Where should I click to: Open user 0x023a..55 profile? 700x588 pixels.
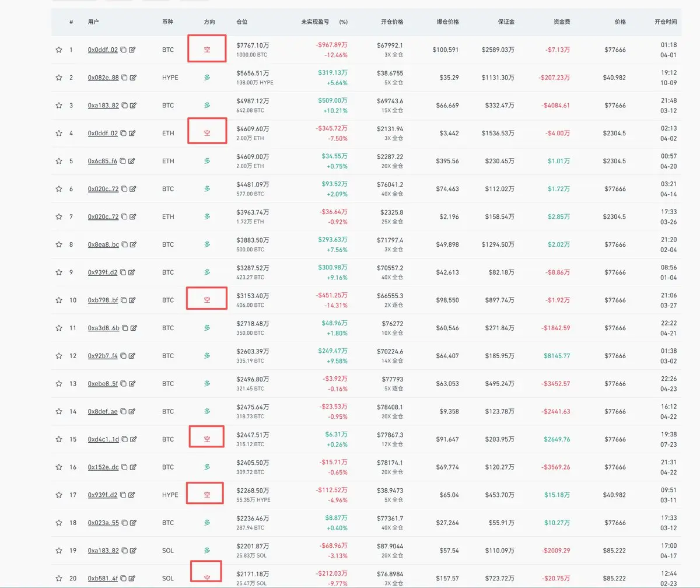tap(103, 523)
